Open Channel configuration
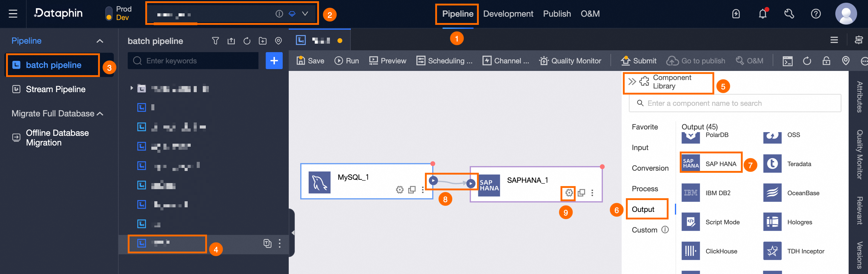 click(x=506, y=61)
